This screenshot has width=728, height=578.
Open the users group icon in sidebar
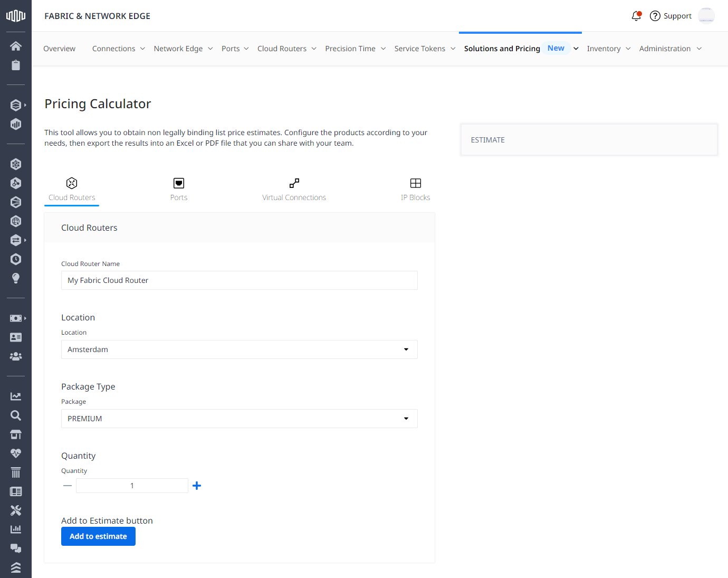pyautogui.click(x=16, y=356)
